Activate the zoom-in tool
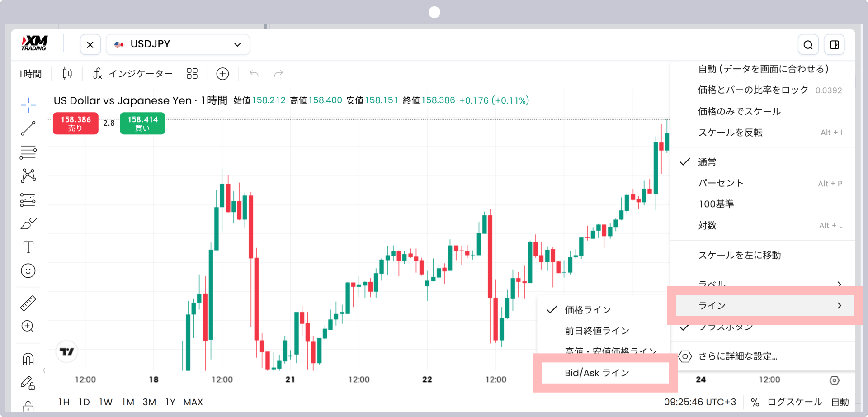Screen dimensions: 868x417 tap(28, 327)
